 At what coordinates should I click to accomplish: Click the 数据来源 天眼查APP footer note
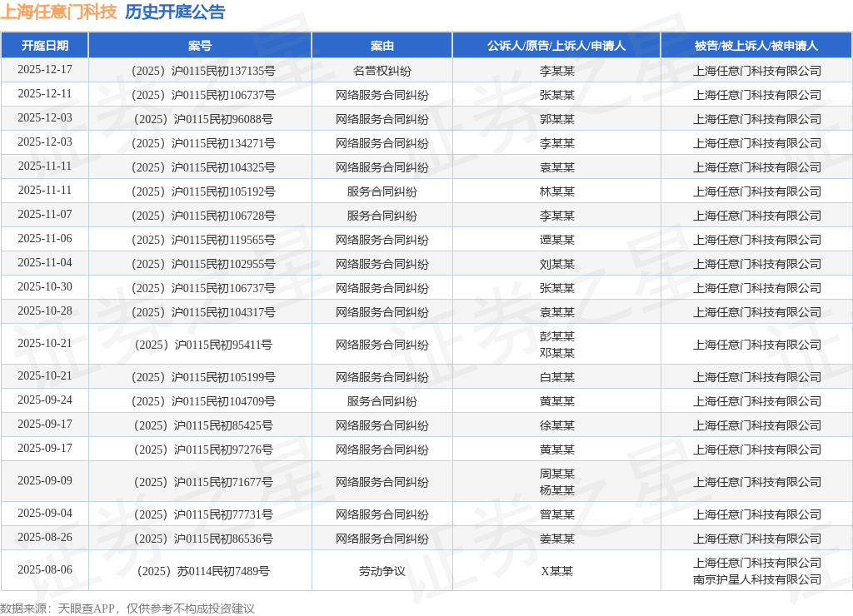tap(127, 608)
